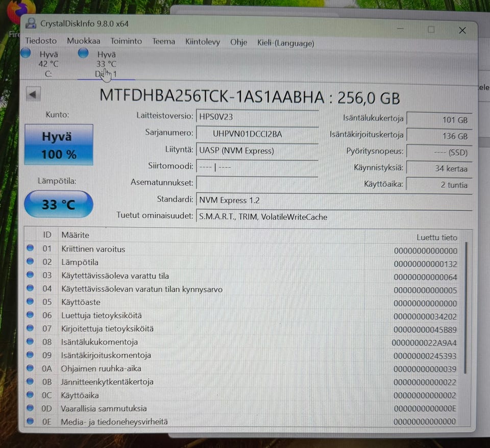490x448 pixels.
Task: Click raw value 0000000000132
Action: 425,264
